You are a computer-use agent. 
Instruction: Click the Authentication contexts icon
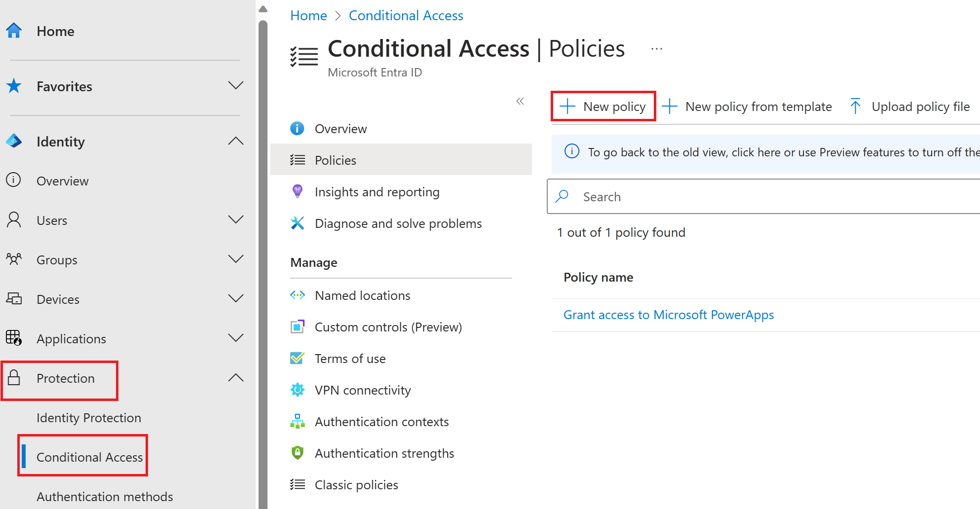pos(298,421)
